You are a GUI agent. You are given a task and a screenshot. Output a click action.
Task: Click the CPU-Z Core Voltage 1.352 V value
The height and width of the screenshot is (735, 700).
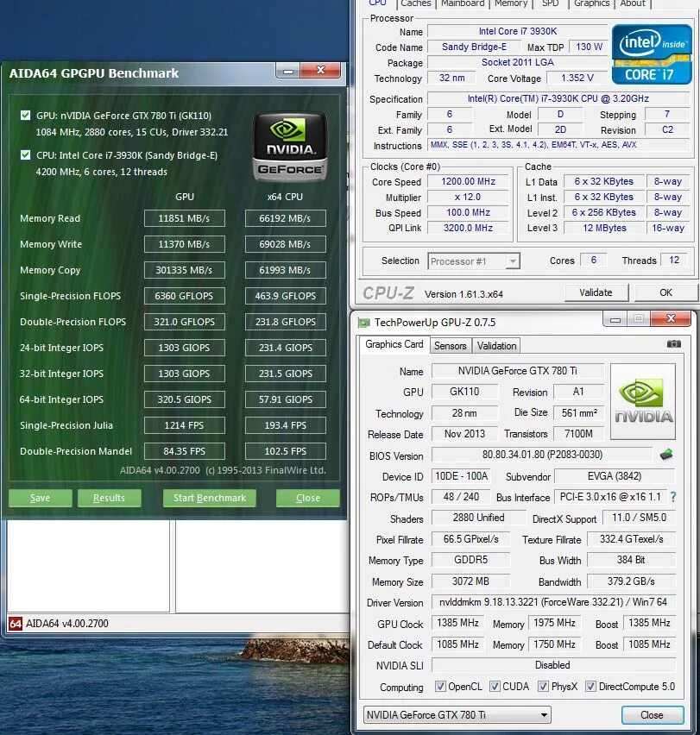(x=577, y=79)
